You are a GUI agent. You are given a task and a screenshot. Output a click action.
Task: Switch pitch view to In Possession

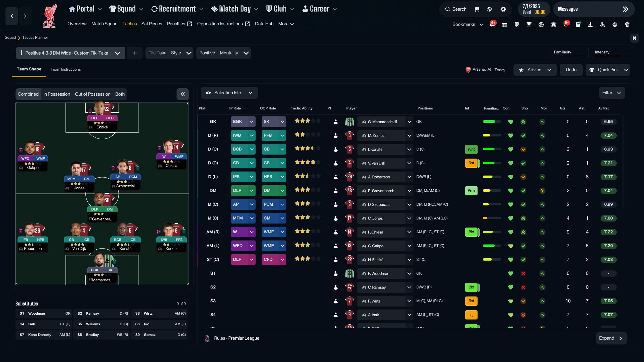(57, 94)
